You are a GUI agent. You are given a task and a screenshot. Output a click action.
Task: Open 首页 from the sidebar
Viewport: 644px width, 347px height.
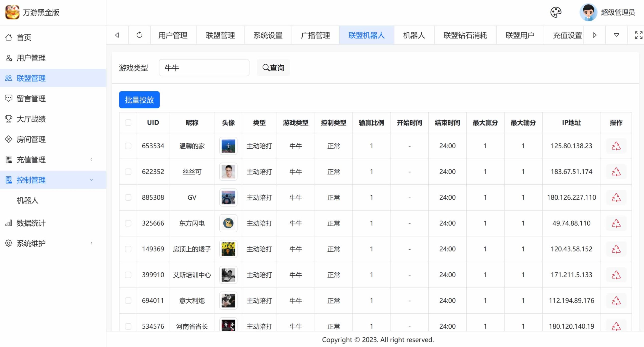pos(53,37)
